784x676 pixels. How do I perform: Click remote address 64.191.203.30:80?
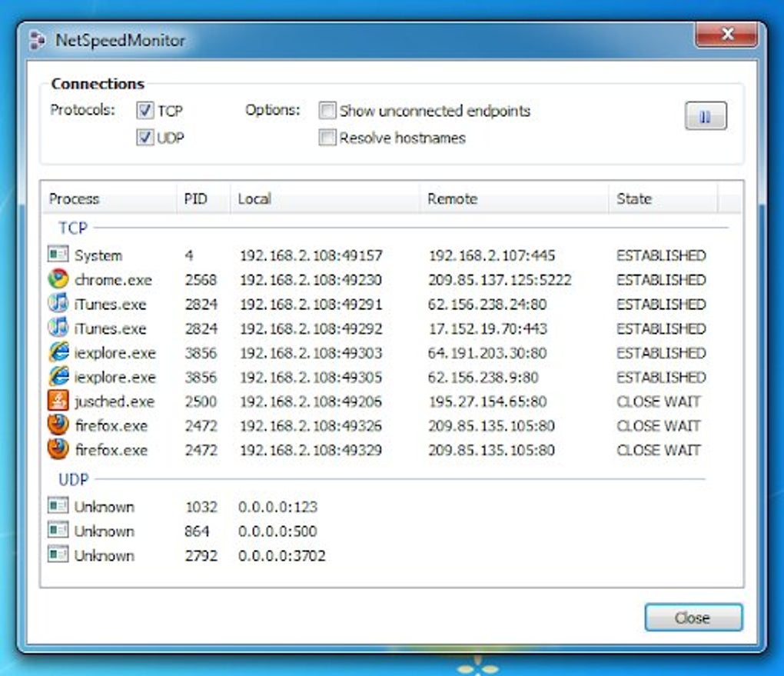coord(487,353)
